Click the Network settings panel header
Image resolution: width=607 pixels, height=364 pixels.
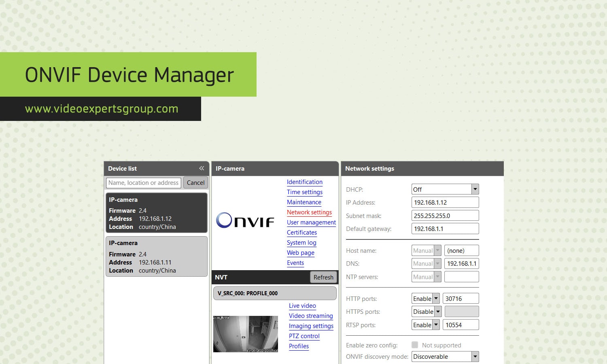coord(422,169)
